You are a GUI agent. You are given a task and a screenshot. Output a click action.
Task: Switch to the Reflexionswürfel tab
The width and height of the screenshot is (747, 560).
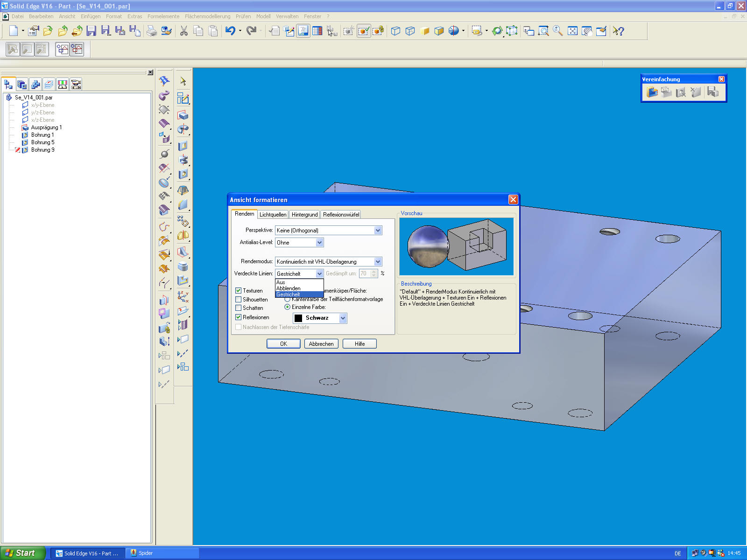[341, 214]
